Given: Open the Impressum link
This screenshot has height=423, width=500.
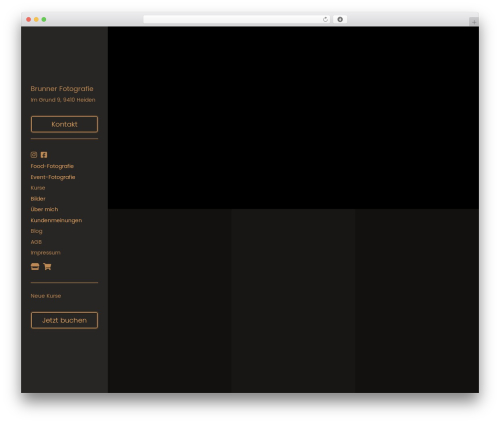Looking at the screenshot, I should click(x=45, y=253).
